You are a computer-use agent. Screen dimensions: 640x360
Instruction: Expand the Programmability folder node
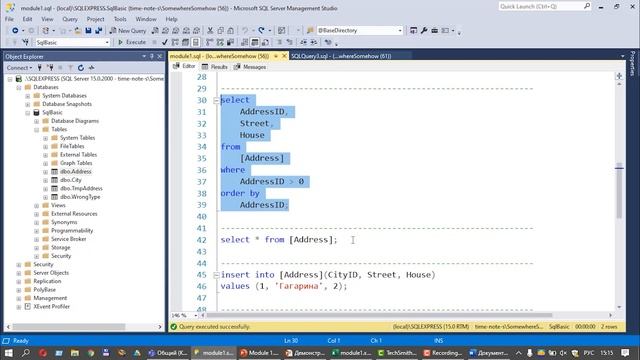coord(36,231)
